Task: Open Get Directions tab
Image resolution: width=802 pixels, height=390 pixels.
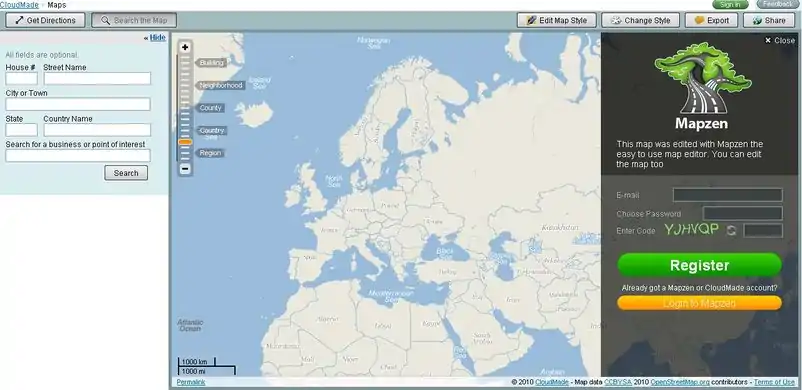Action: [46, 20]
